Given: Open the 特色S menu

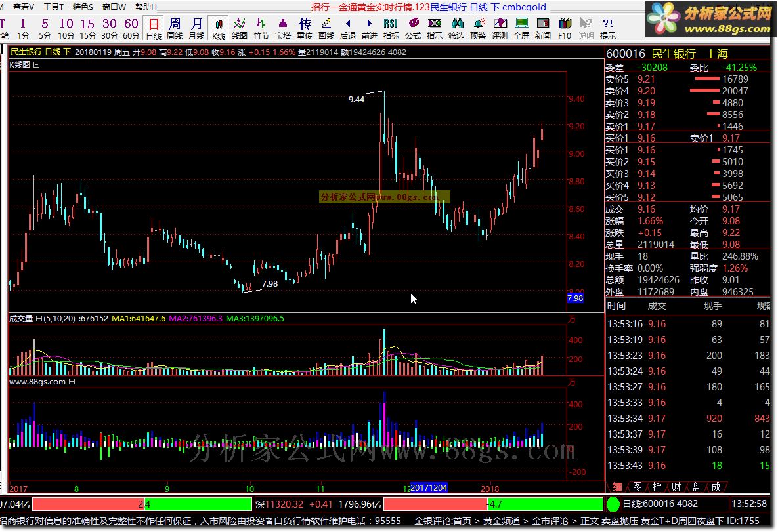Looking at the screenshot, I should click(83, 7).
